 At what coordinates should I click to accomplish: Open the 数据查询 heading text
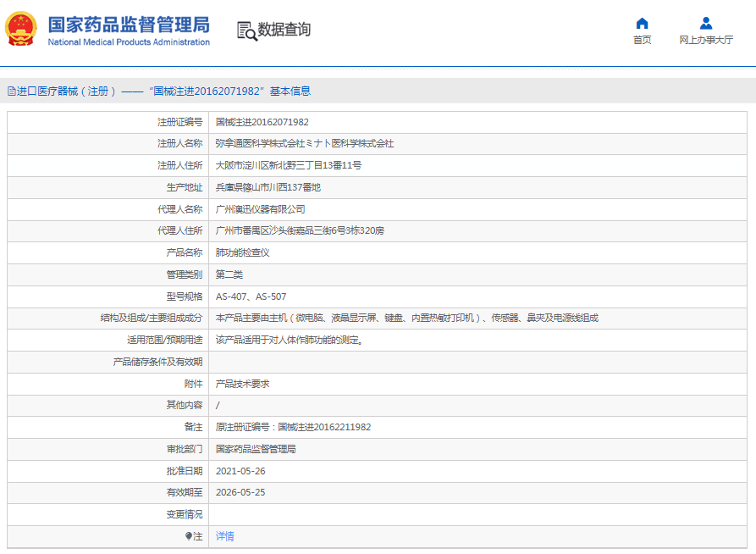coord(284,30)
